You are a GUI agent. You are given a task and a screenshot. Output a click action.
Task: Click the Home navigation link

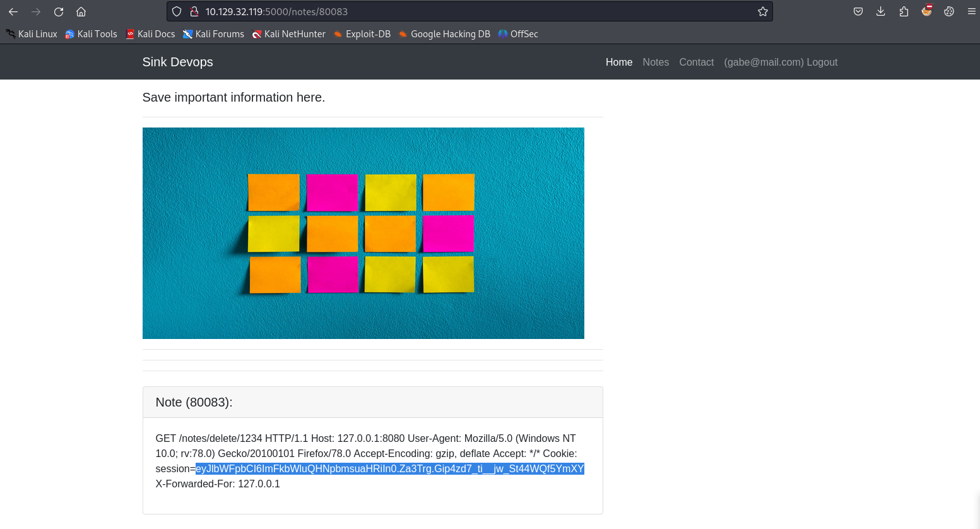[x=619, y=62]
